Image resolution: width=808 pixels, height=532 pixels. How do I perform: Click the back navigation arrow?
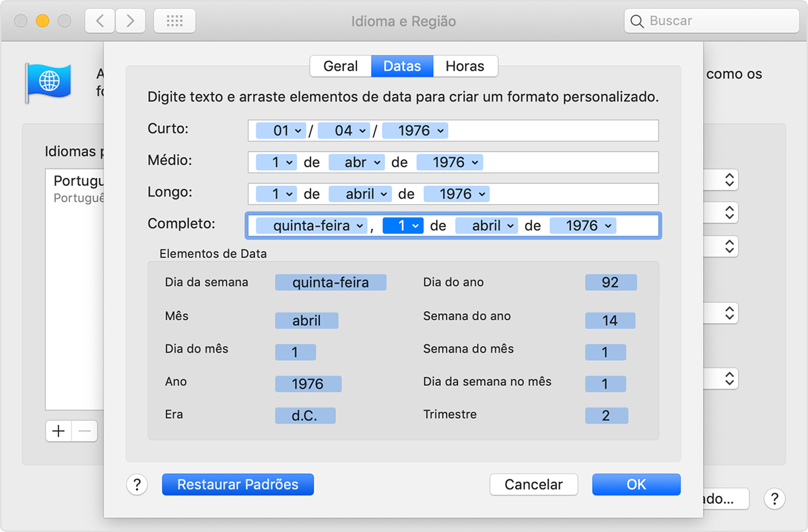100,21
